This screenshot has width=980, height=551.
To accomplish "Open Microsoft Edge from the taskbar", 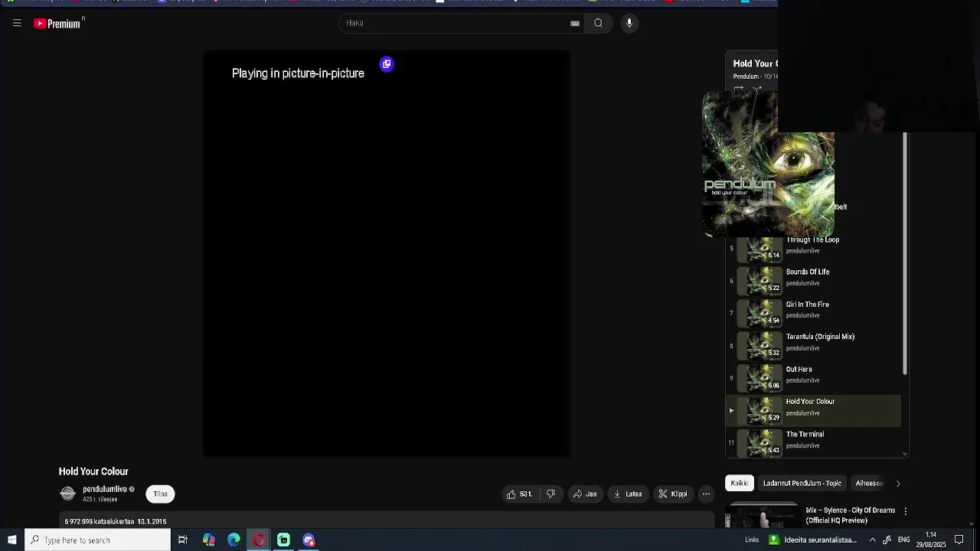I will coord(234,540).
